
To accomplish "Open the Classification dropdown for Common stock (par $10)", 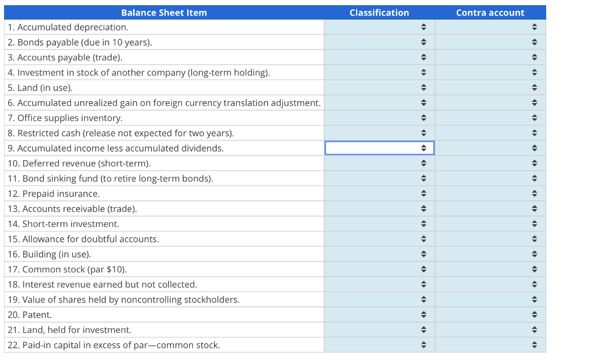I will pos(379,269).
